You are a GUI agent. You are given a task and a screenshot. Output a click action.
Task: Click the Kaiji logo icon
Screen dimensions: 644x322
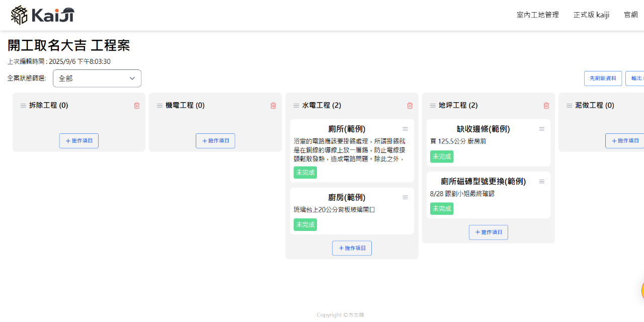pyautogui.click(x=20, y=15)
